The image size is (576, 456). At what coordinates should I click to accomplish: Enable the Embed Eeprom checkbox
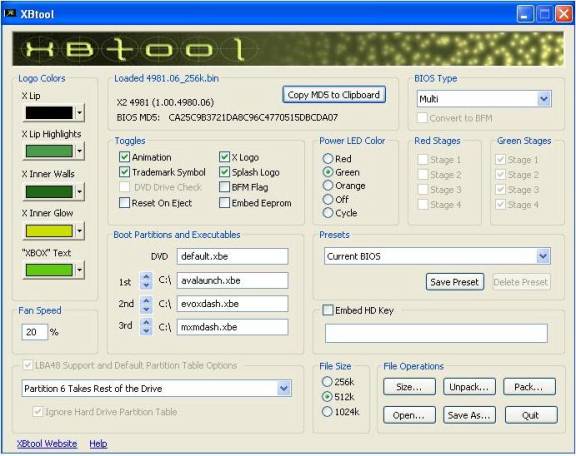[x=224, y=203]
